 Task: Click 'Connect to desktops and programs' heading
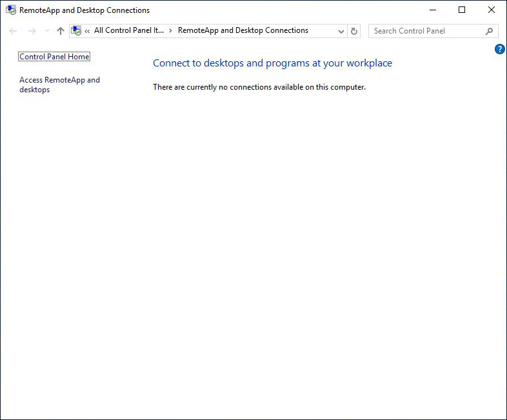272,63
